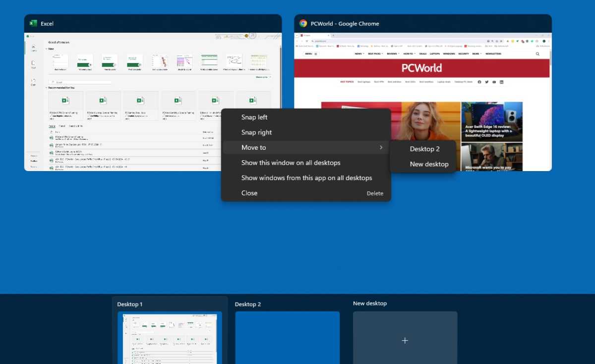The height and width of the screenshot is (364, 595).
Task: Click the Google Chrome icon in the title
Action: pos(303,23)
